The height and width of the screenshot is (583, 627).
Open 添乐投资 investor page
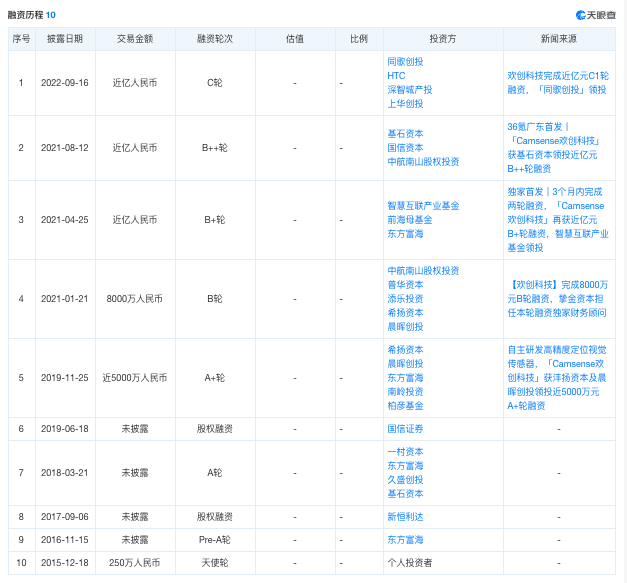tap(405, 298)
